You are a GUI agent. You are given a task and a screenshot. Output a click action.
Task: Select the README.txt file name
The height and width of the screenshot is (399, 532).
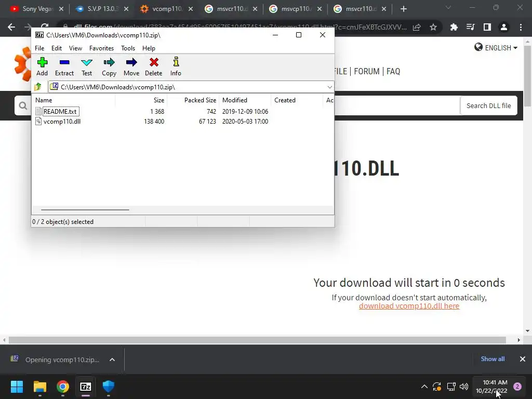[x=60, y=111]
